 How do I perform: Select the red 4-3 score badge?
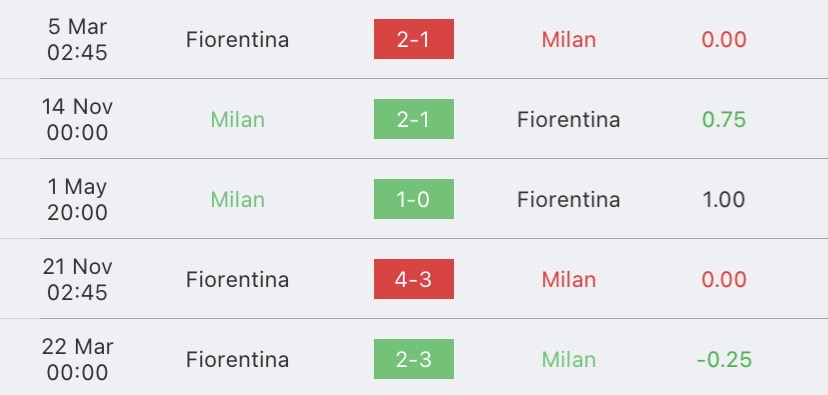(x=413, y=279)
